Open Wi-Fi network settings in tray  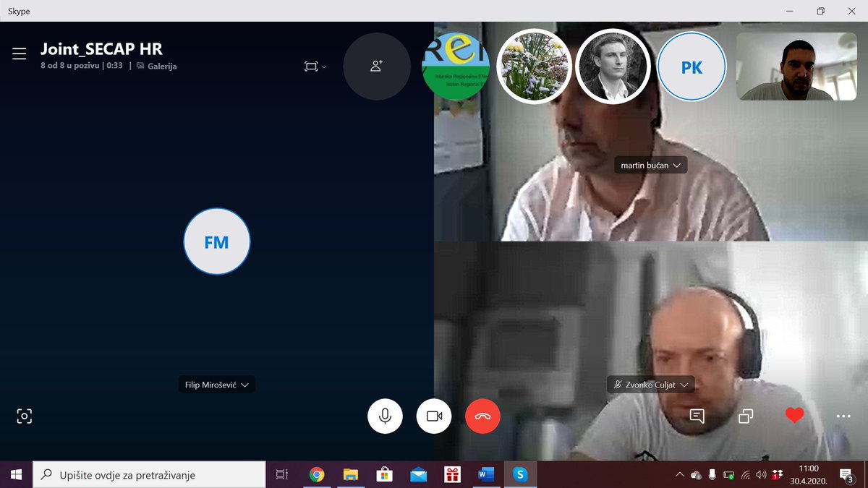pyautogui.click(x=745, y=475)
